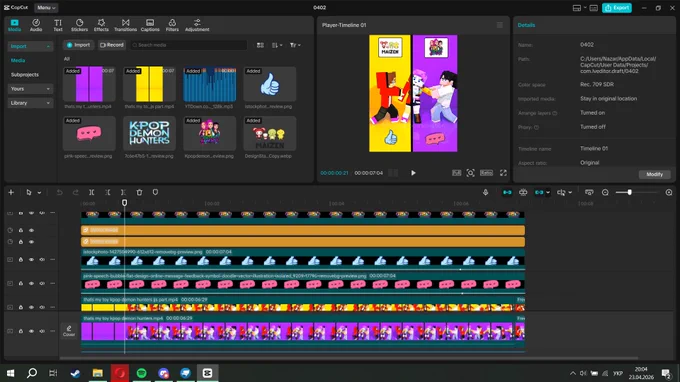Open the shortcuts keyboard icon in title bar
Image resolution: width=680 pixels, height=382 pixels.
[x=594, y=8]
